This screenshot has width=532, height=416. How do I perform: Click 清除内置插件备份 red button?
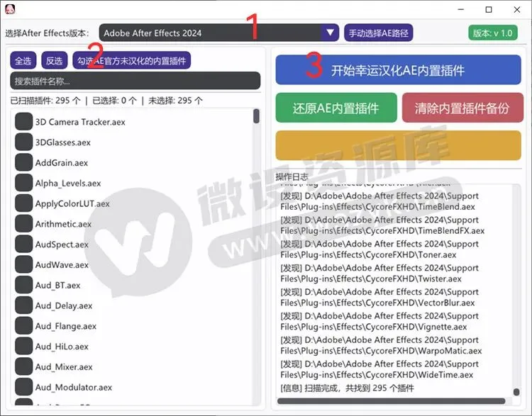462,108
